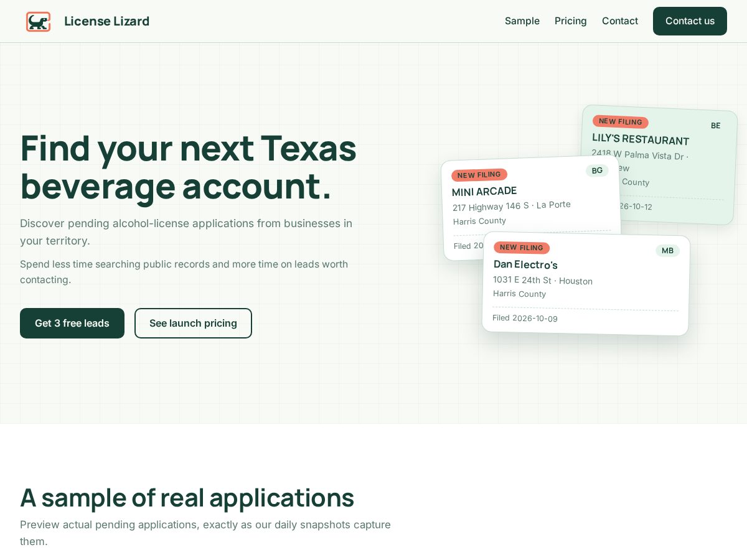
Task: Click Harris County on Dan Electro's card
Action: tap(519, 294)
